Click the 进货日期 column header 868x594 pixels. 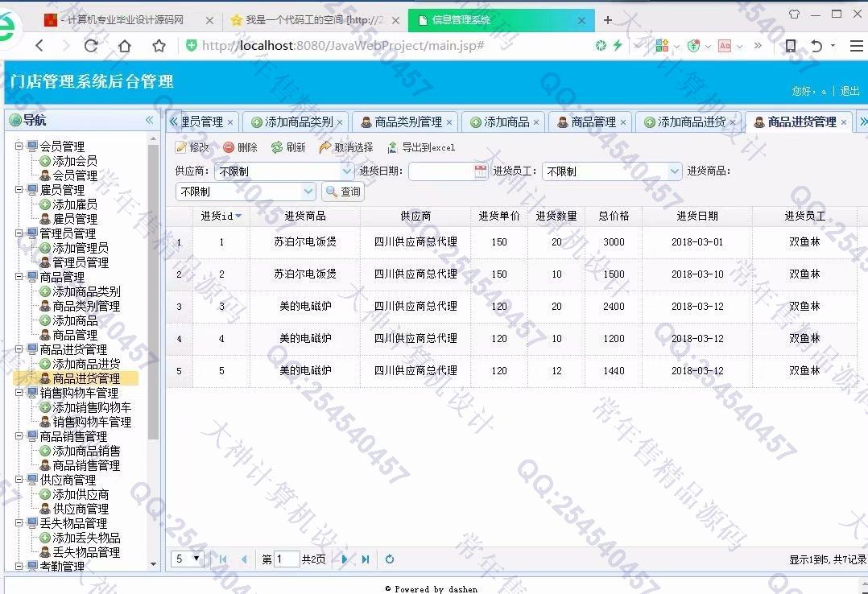(697, 216)
